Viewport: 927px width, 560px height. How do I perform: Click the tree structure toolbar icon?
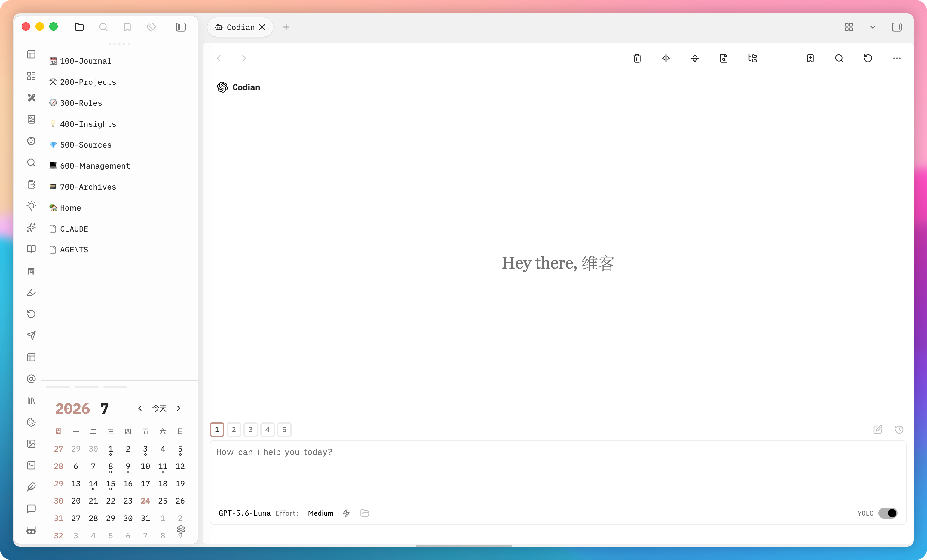pyautogui.click(x=752, y=58)
